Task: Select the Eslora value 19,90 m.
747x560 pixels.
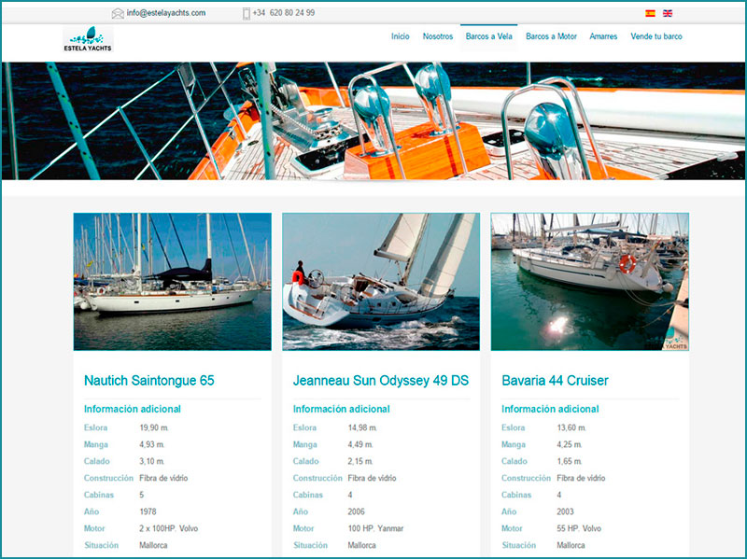Action: point(154,427)
